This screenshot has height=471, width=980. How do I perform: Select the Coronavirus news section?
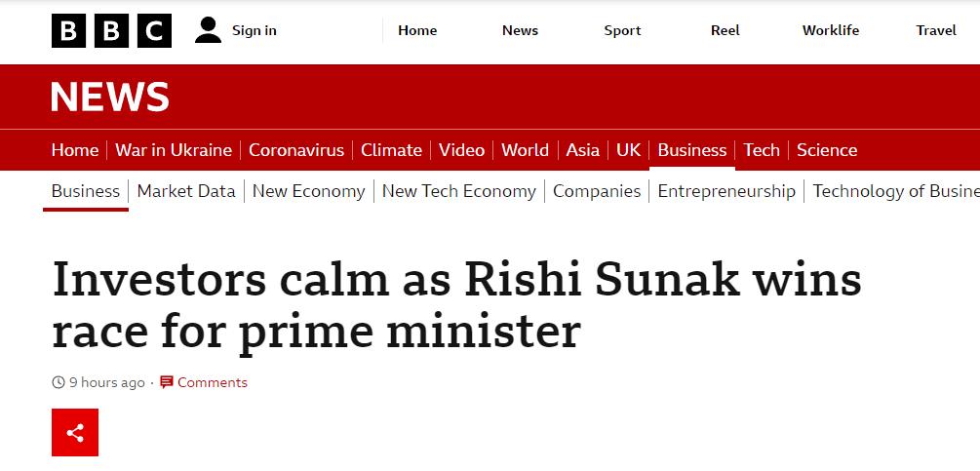pos(296,150)
